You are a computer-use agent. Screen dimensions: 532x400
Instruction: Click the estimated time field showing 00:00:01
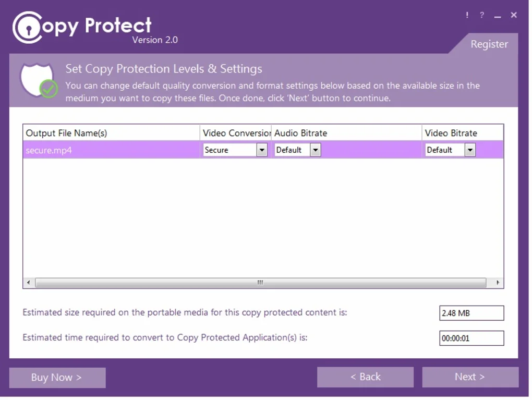click(x=471, y=338)
